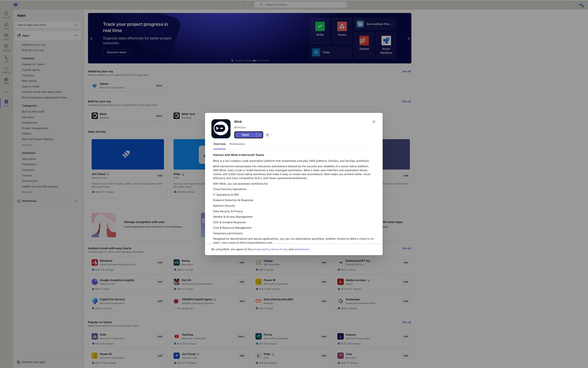
Task: Pause the banner carousel
Action: pyautogui.click(x=232, y=60)
